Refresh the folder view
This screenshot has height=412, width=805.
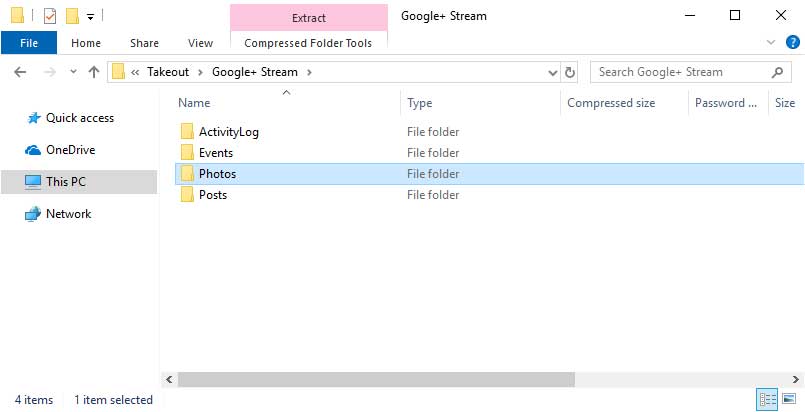[x=569, y=72]
